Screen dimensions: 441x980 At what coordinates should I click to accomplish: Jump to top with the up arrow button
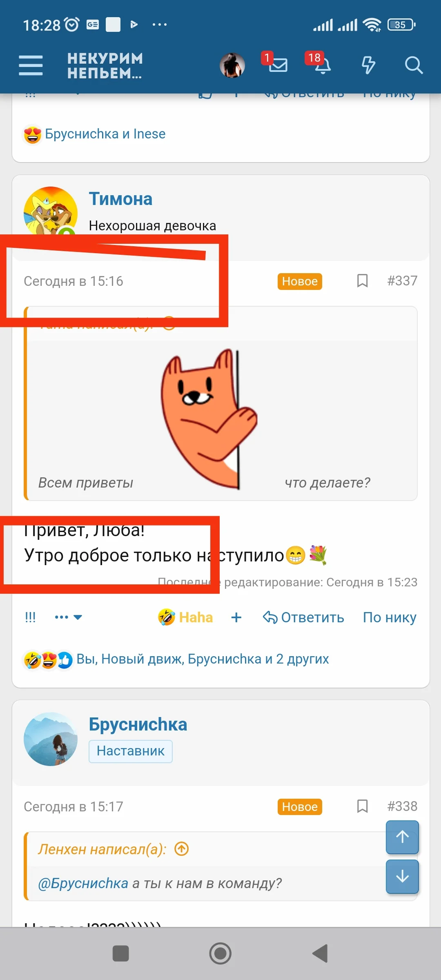402,837
